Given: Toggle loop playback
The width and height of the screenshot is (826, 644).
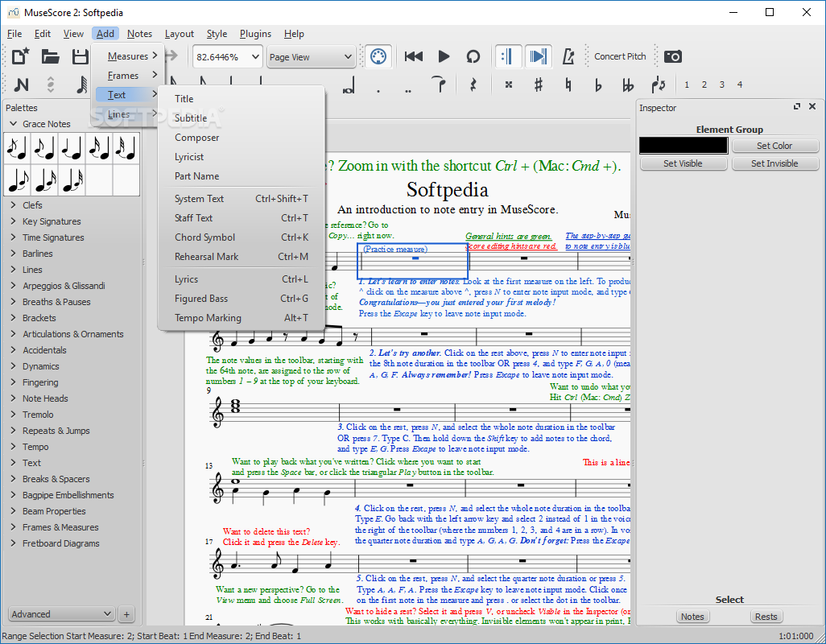Looking at the screenshot, I should (x=473, y=56).
